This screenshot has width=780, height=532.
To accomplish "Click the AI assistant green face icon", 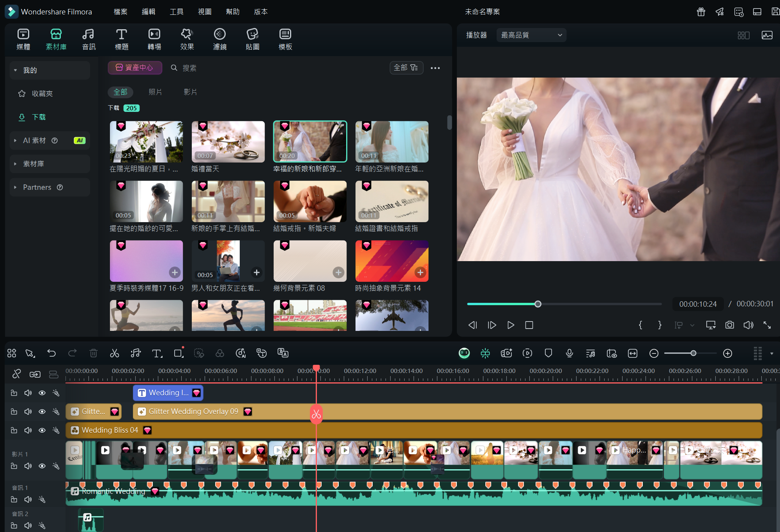I will pyautogui.click(x=464, y=353).
